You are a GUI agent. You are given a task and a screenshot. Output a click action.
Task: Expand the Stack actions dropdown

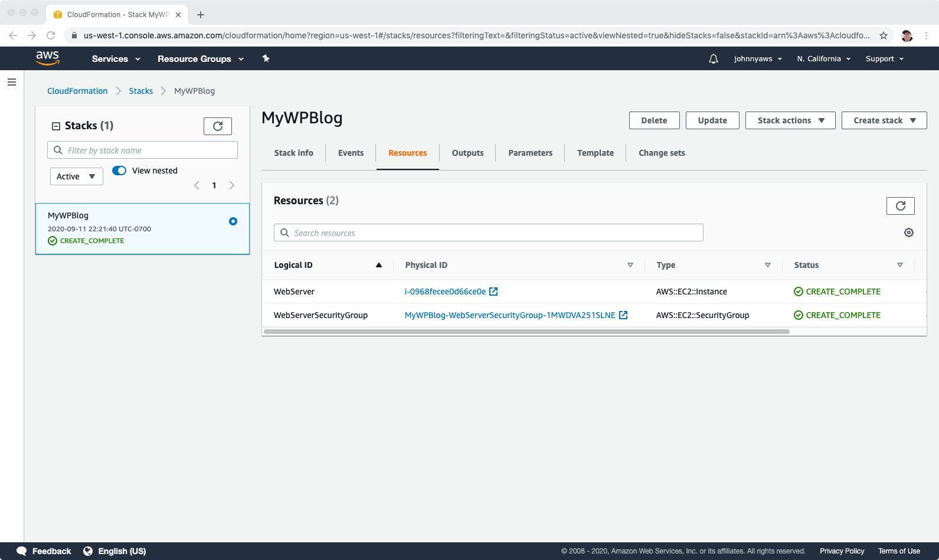point(790,120)
